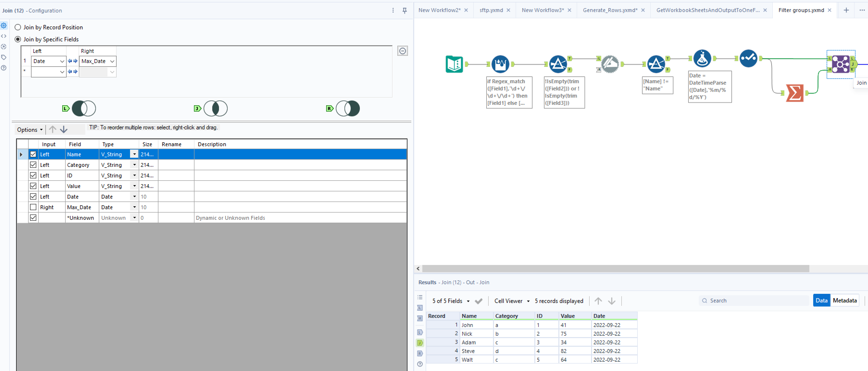The height and width of the screenshot is (371, 868).
Task: Open the configuration gear icon in left sidebar
Action: [x=4, y=25]
